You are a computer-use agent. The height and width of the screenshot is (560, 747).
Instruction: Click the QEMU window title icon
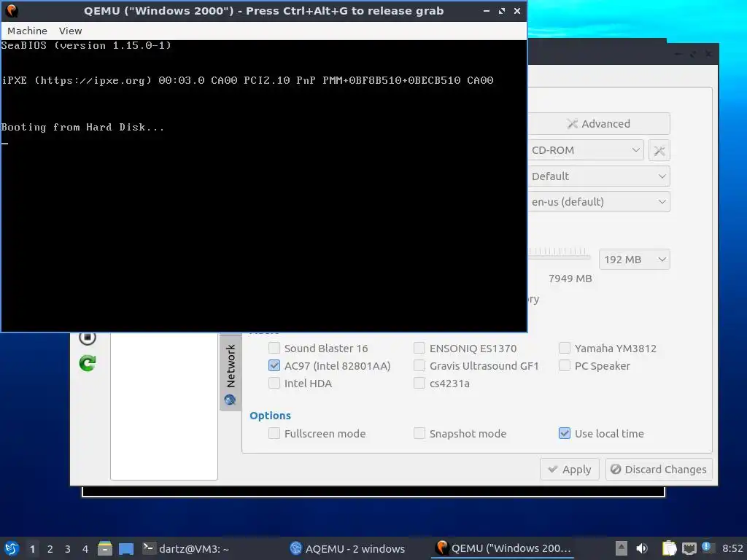[x=12, y=10]
